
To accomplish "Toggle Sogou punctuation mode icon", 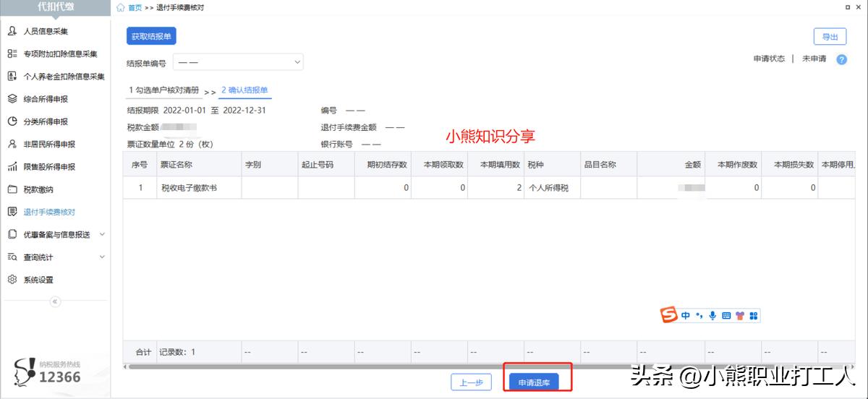I will (699, 316).
